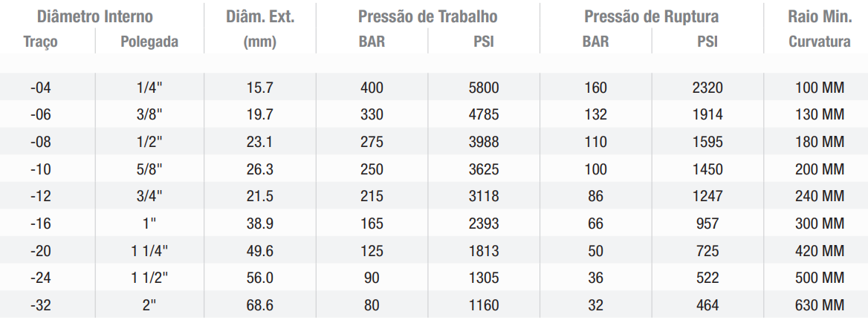Select the 300 MM curvature radius cell
Viewport: 868px width, 320px height.
point(820,223)
